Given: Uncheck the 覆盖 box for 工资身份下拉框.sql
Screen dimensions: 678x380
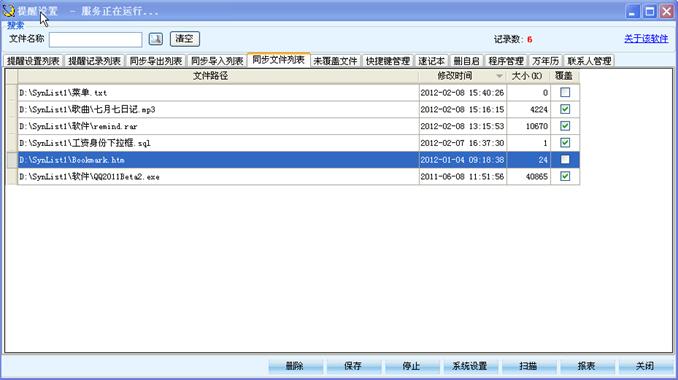Looking at the screenshot, I should [565, 143].
